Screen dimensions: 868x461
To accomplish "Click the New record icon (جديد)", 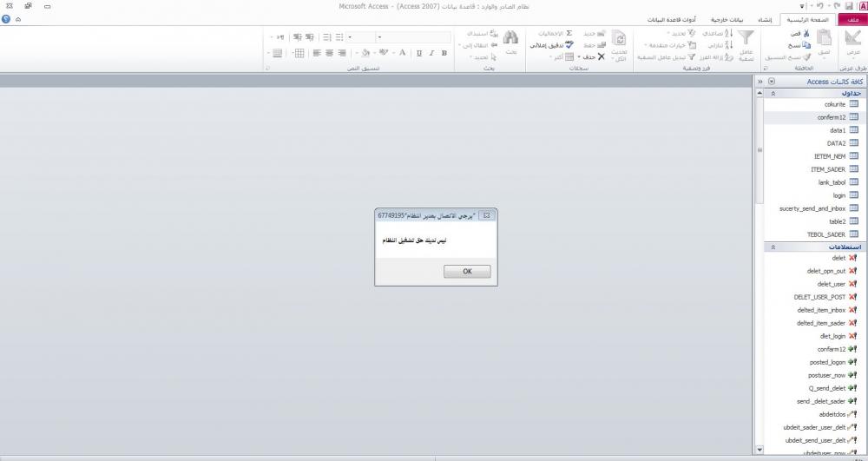I will 601,34.
